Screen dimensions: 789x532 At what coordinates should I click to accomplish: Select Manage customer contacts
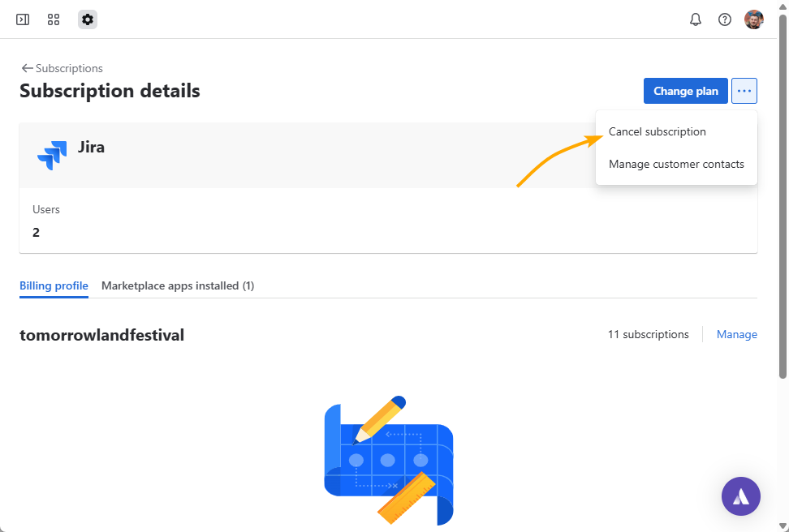(676, 165)
